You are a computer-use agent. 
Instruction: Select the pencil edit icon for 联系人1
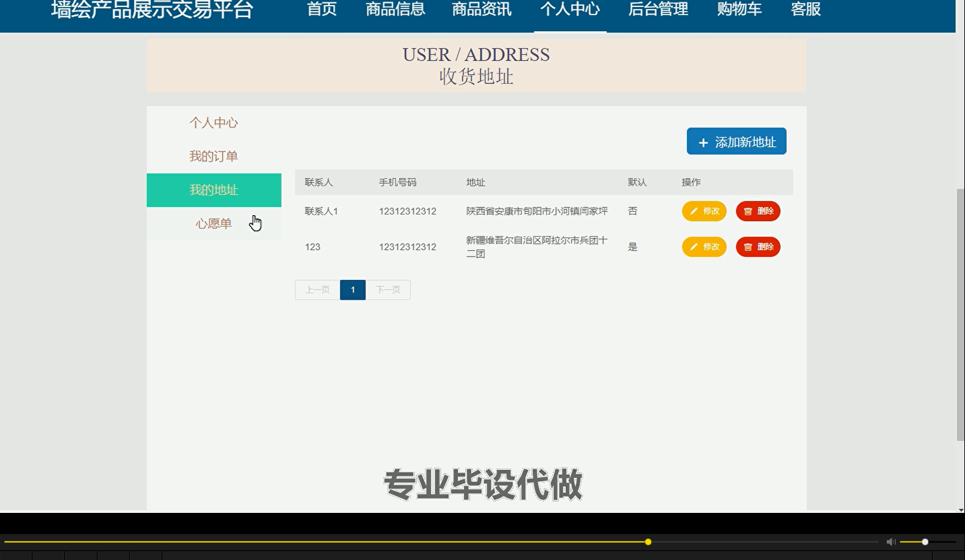(693, 211)
